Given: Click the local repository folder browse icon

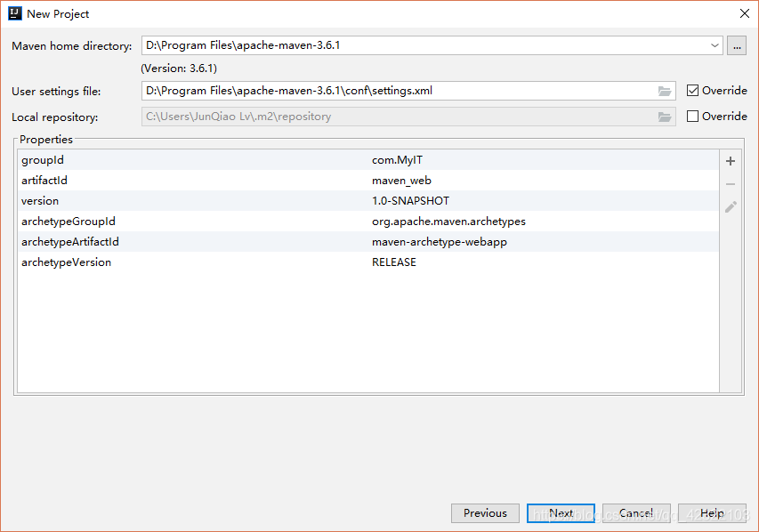Looking at the screenshot, I should point(665,117).
